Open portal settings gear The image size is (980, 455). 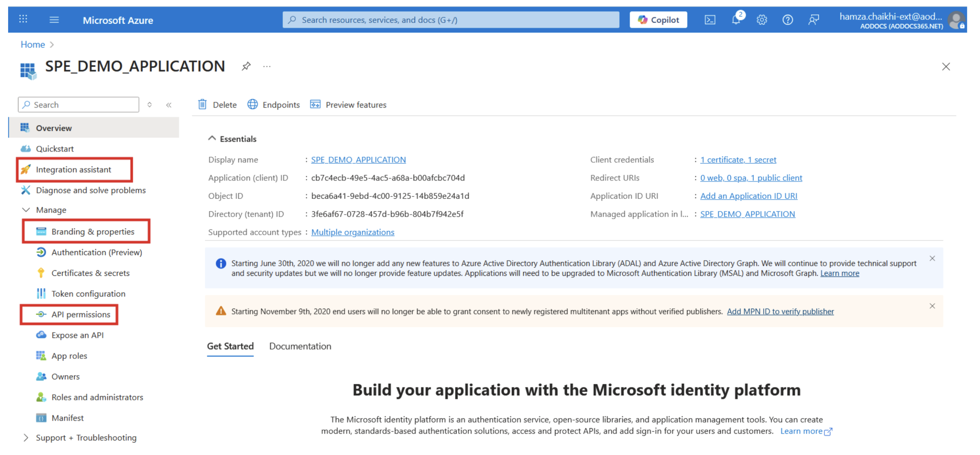pyautogui.click(x=762, y=20)
